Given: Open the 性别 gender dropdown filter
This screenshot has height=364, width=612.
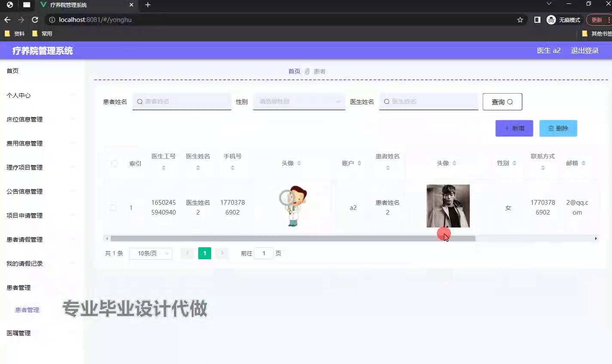Looking at the screenshot, I should (299, 102).
